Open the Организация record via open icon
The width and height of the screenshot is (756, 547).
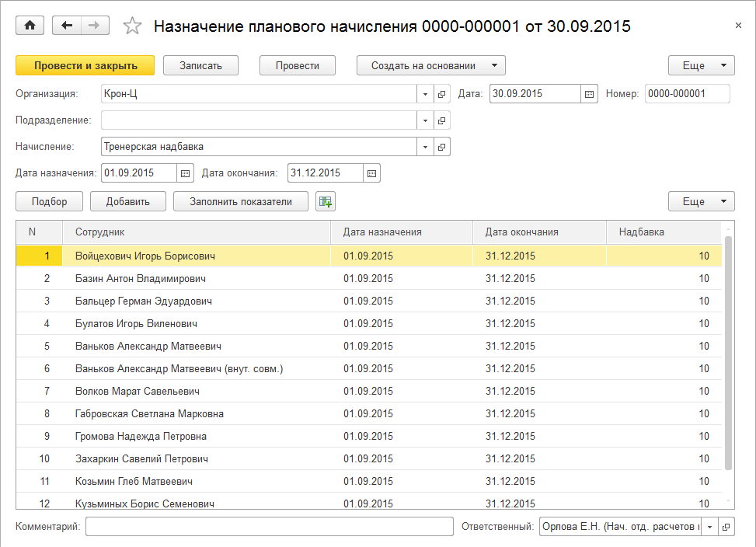tap(442, 94)
